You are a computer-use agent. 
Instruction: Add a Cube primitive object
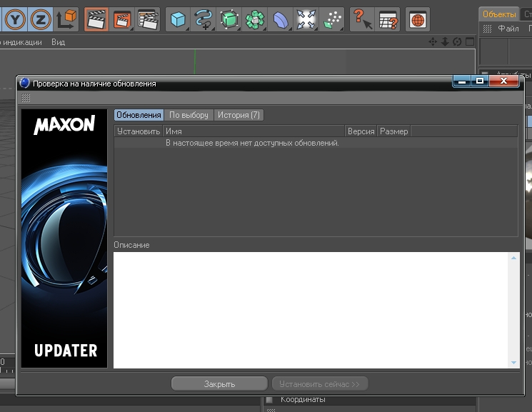(178, 19)
